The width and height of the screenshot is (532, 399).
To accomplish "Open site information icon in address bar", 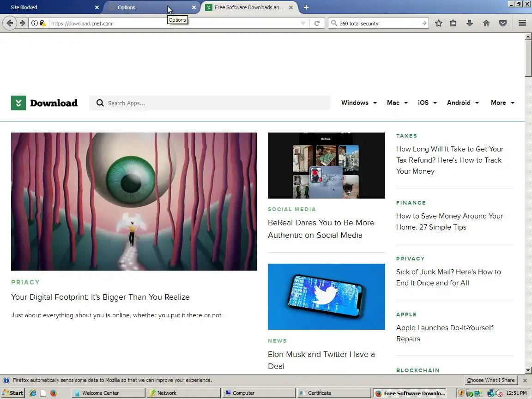I will pyautogui.click(x=35, y=23).
